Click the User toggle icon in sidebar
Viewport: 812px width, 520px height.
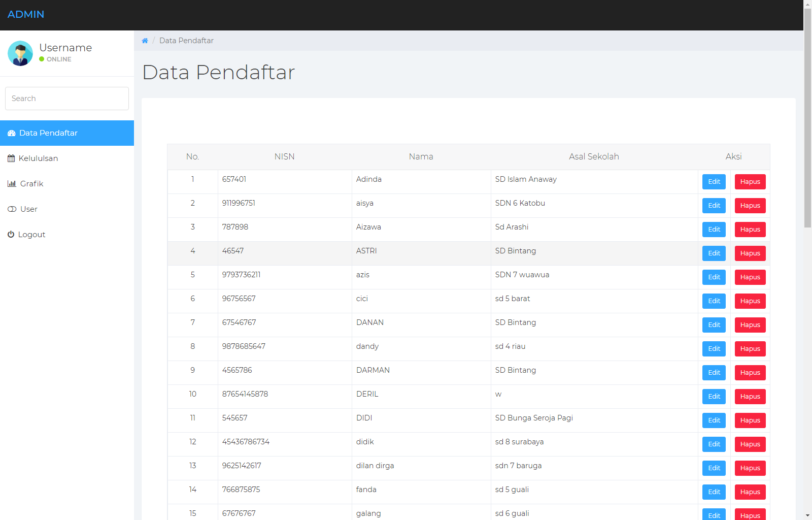coord(12,209)
